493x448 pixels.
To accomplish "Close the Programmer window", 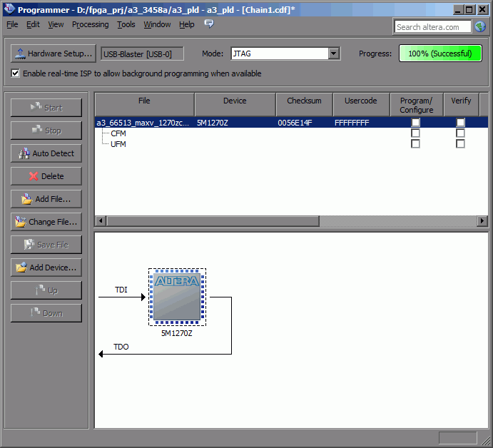I will click(x=482, y=9).
